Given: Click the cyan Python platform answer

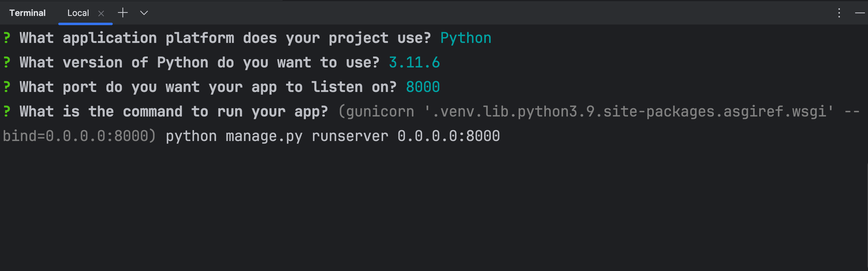Looking at the screenshot, I should 465,38.
